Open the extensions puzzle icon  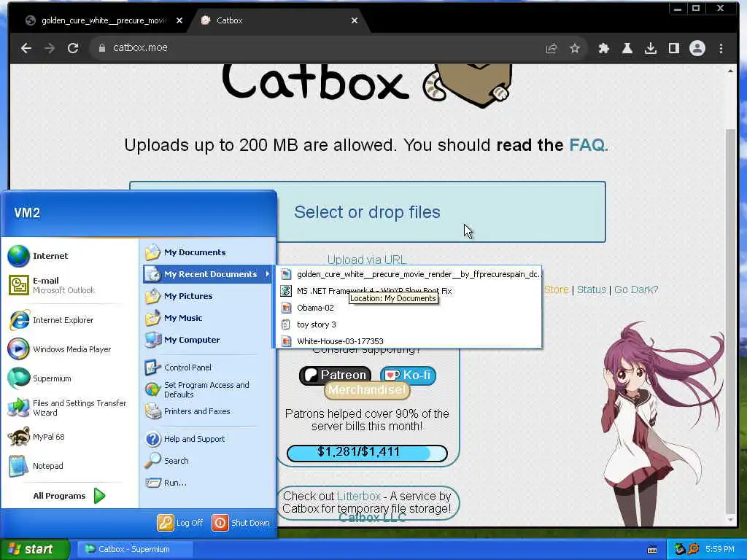pyautogui.click(x=604, y=48)
